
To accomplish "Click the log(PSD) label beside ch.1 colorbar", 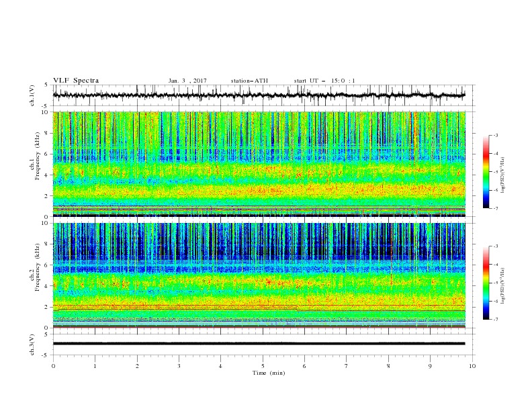I will tap(503, 175).
